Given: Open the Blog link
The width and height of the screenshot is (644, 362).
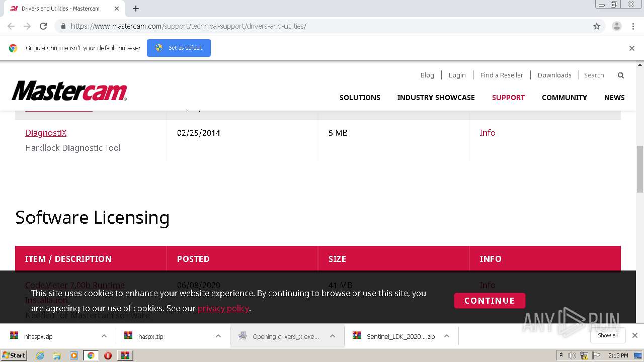Looking at the screenshot, I should coord(427,75).
